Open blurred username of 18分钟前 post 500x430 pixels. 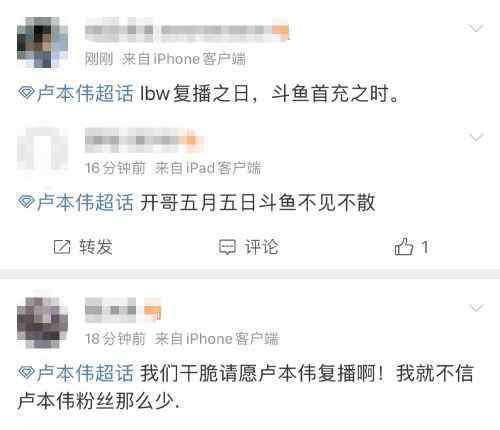click(123, 310)
